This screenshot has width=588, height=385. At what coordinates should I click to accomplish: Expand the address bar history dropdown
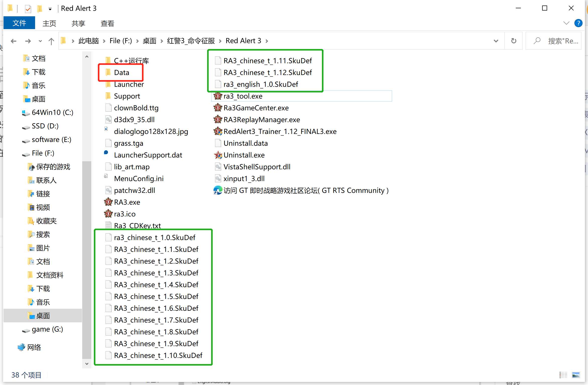(x=496, y=41)
